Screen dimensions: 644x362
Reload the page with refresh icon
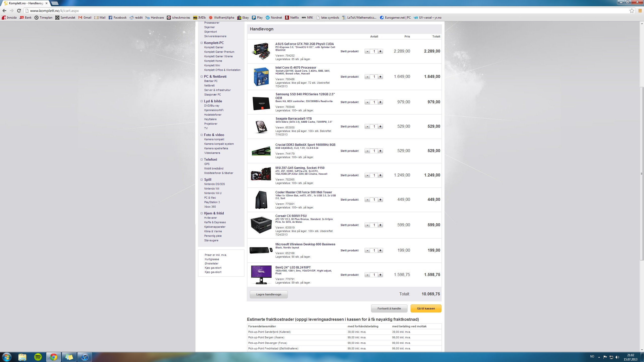coord(19,11)
